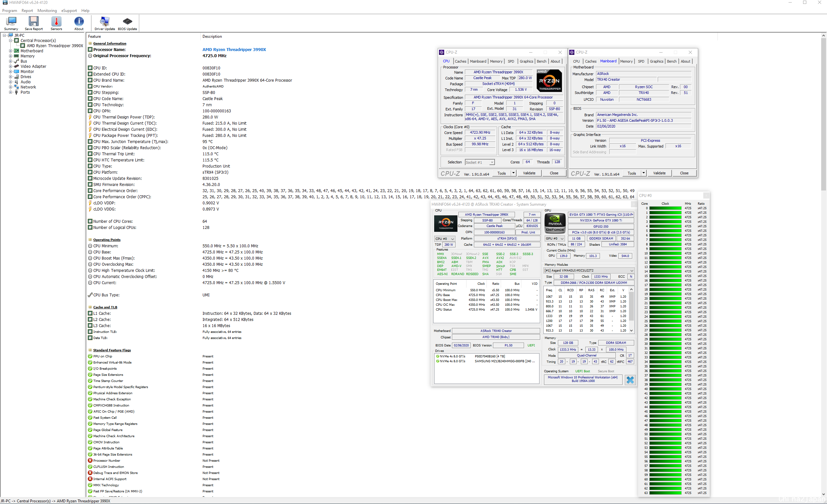Switch to Caches tab in first CPU-Z window
The image size is (827, 504).
460,61
